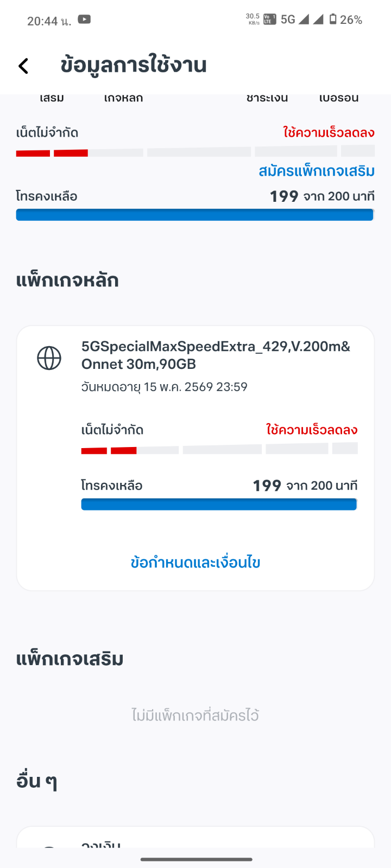Tap the package card's blue call-minutes bar
The height and width of the screenshot is (868, 391).
coord(219,505)
